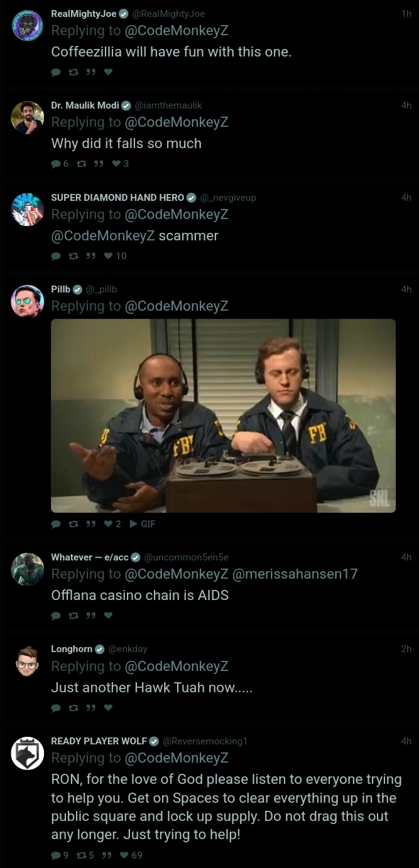Open the 2h timestamp on Longhorn's tweet
The width and height of the screenshot is (419, 868).
(x=406, y=649)
